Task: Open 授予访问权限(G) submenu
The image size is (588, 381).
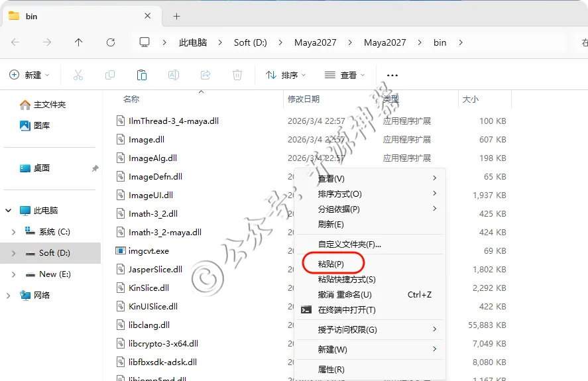Action: [369, 329]
